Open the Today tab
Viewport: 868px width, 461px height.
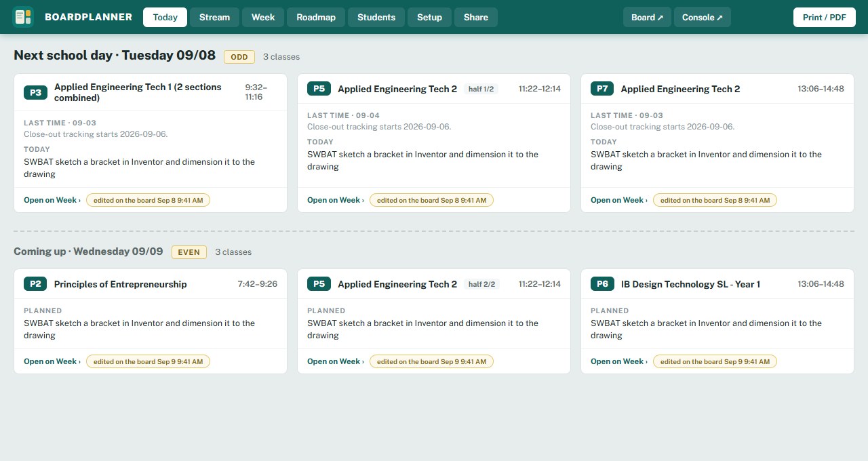(x=165, y=17)
